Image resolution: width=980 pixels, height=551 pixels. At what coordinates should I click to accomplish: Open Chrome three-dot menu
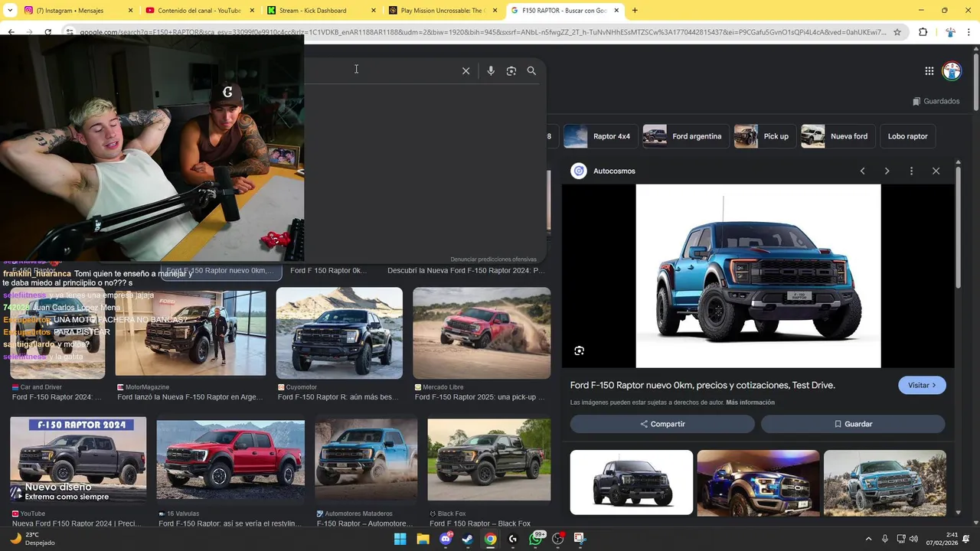pyautogui.click(x=969, y=32)
